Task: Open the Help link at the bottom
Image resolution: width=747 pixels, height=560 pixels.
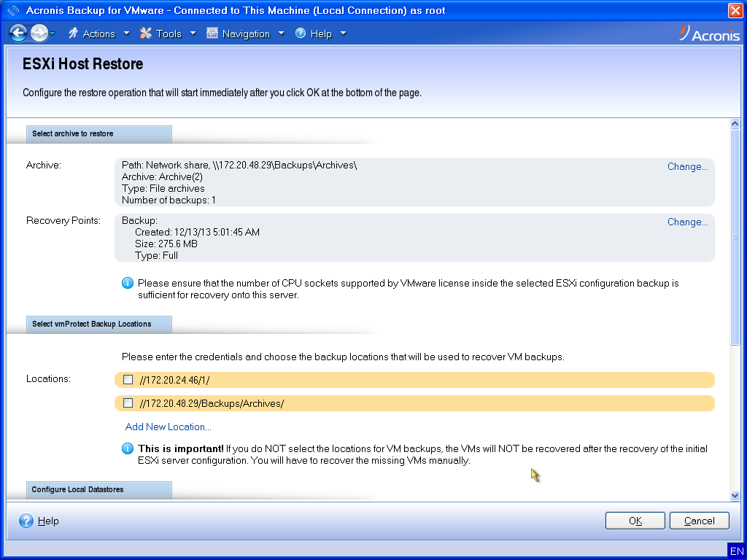Action: 48,521
